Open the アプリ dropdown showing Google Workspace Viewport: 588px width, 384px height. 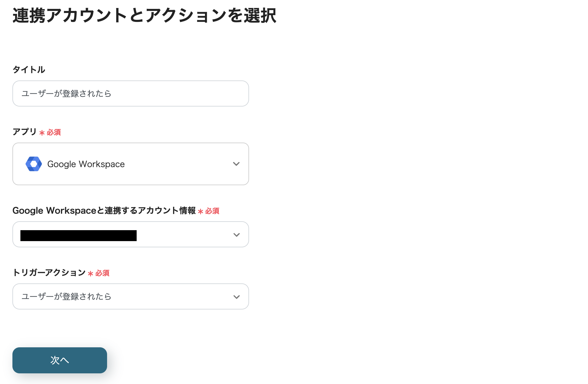pos(130,164)
